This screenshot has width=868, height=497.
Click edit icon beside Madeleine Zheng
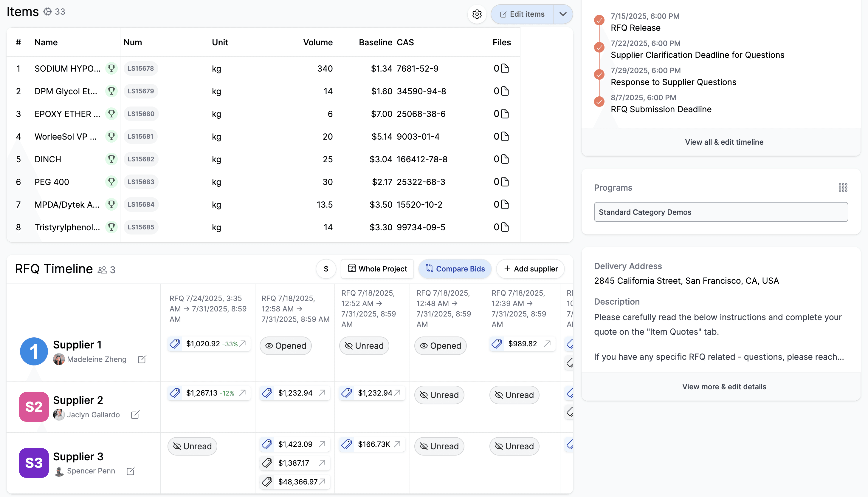[x=142, y=359]
